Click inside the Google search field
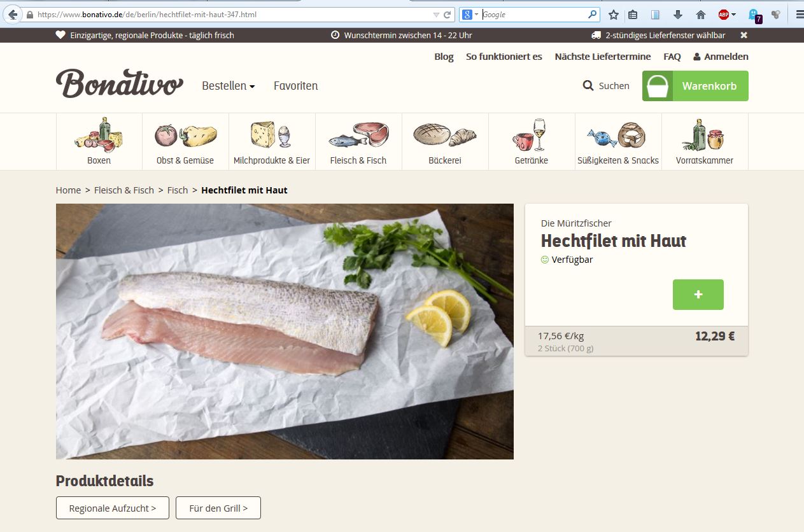This screenshot has width=804, height=532. 533,14
